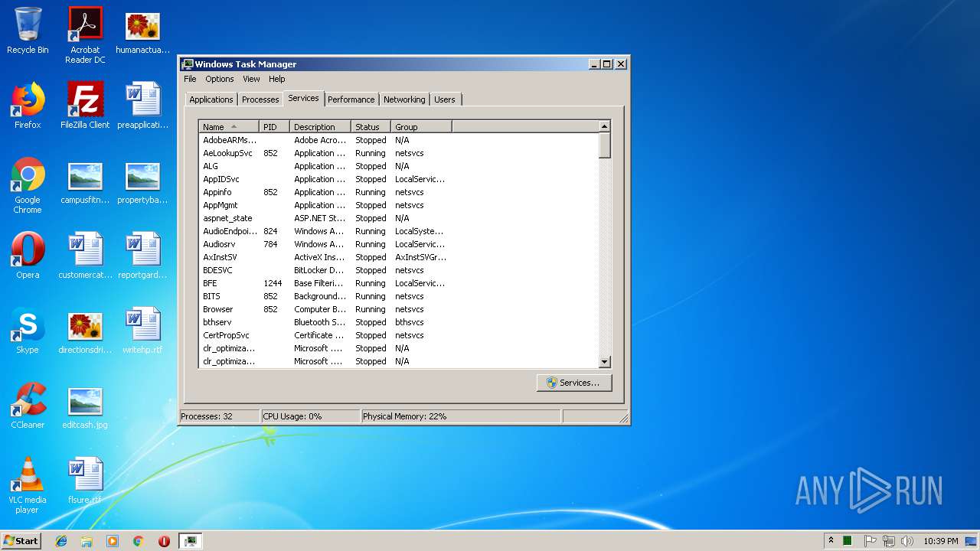Screen dimensions: 980x551
Task: Select the aspnet_state service row
Action: pyautogui.click(x=398, y=218)
